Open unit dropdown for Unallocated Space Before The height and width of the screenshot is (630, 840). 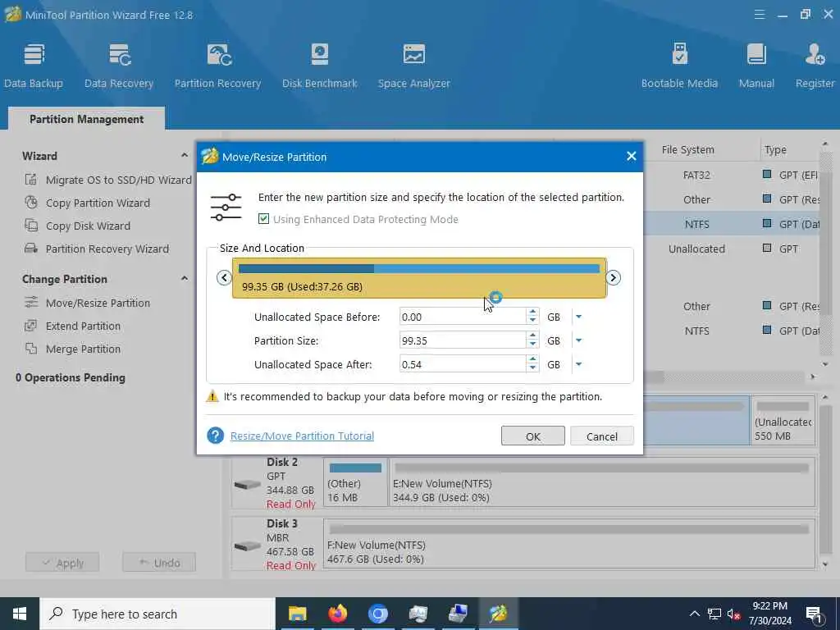(578, 317)
